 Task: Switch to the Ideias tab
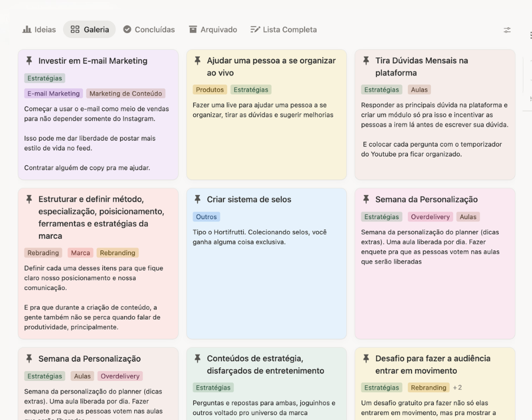39,30
